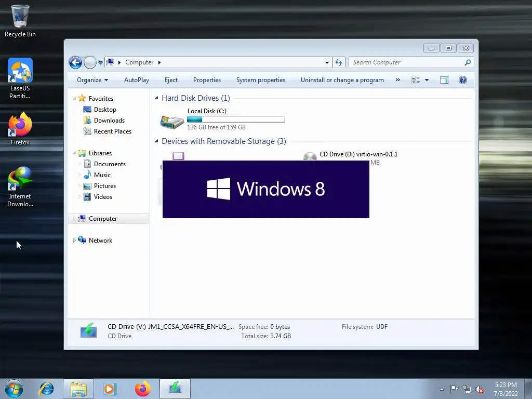Image resolution: width=532 pixels, height=399 pixels.
Task: Click Local Disk (C:) usage bar
Action: pos(236,119)
